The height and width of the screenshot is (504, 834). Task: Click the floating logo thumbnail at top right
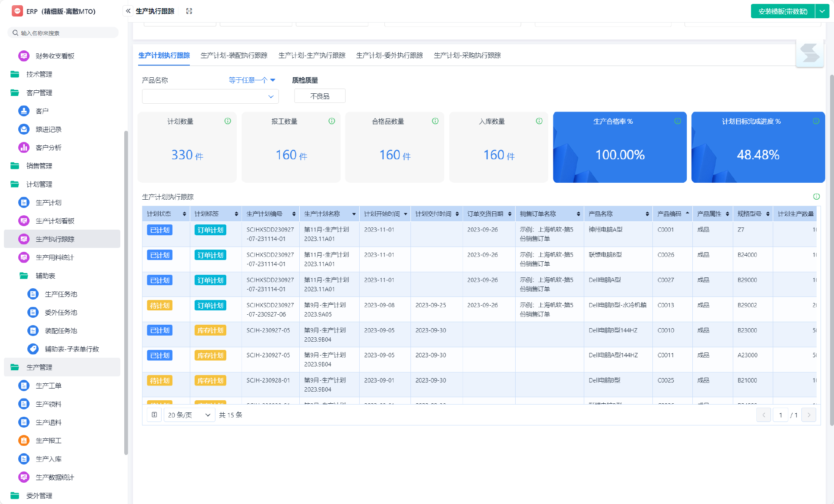809,54
